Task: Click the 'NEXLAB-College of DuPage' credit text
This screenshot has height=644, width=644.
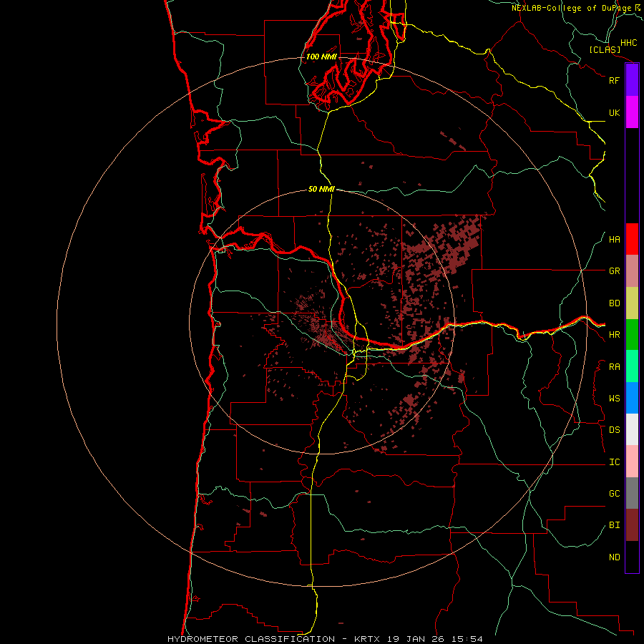Action: coord(571,8)
